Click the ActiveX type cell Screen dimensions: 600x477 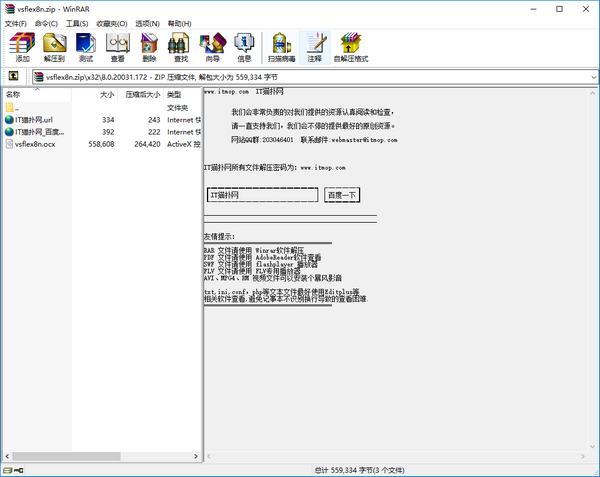[184, 144]
